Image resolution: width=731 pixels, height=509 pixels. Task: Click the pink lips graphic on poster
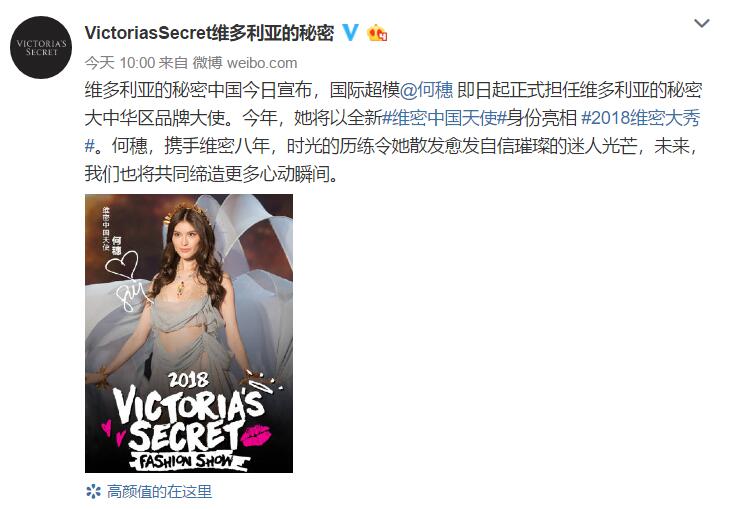tap(256, 435)
